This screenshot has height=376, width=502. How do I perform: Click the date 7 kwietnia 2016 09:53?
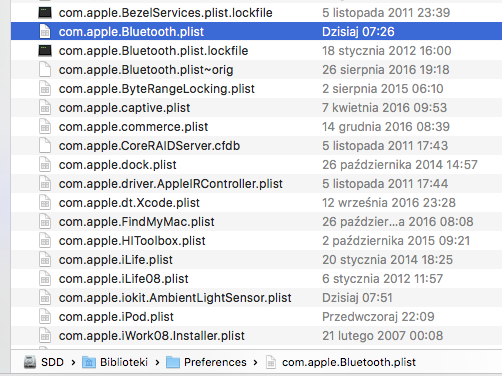pos(384,108)
